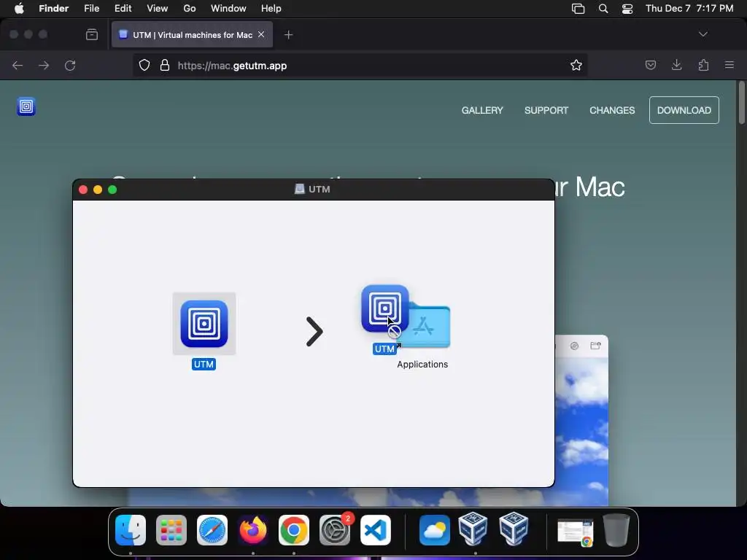Click the URL address bar
This screenshot has width=747, height=560.
click(x=360, y=66)
